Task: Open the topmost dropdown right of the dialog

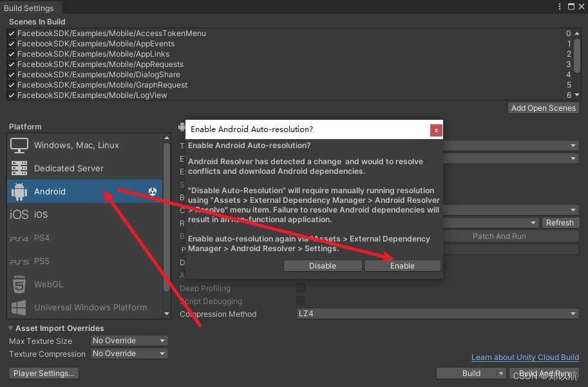Action: tap(511, 146)
